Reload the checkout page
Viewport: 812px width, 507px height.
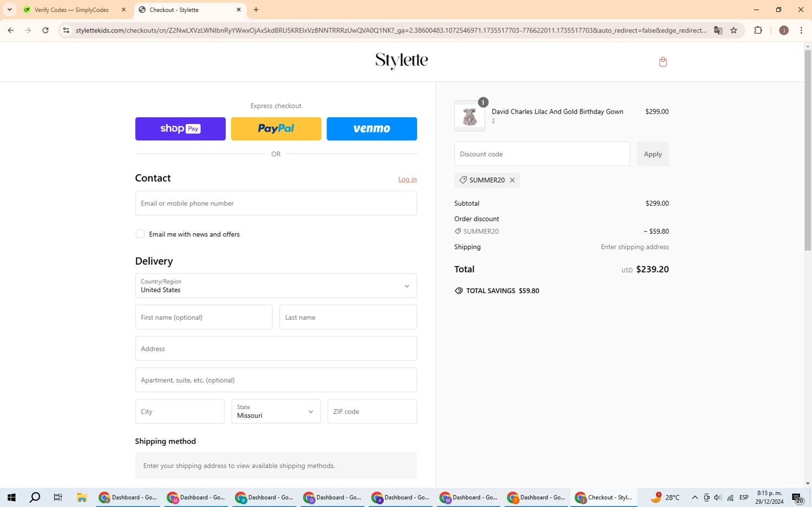click(45, 30)
